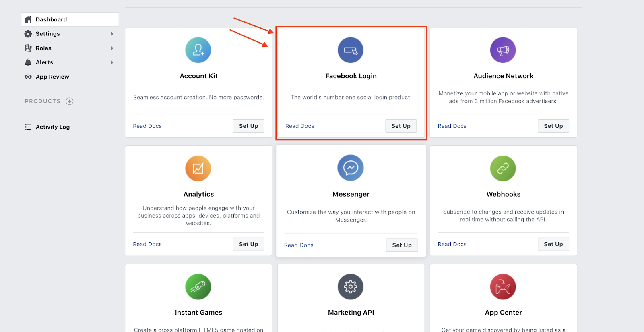Click the Activity Log list icon

[28, 127]
